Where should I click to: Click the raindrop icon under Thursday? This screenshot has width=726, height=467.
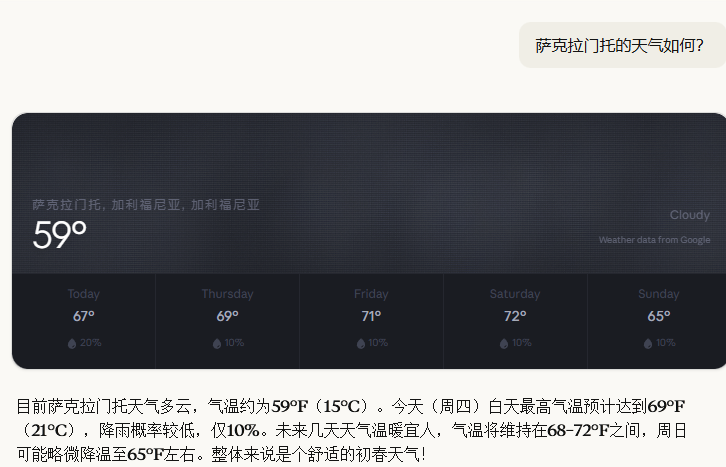click(216, 343)
